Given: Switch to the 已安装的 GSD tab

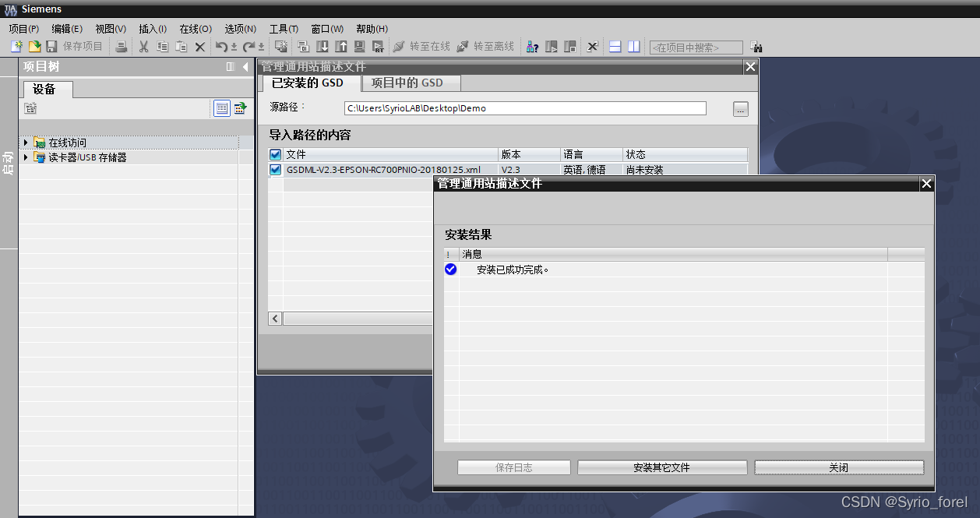Looking at the screenshot, I should (x=312, y=83).
